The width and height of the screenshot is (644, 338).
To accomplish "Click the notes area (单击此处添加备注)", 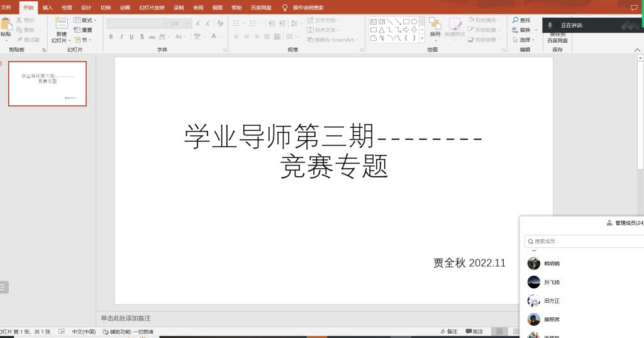I will point(126,318).
